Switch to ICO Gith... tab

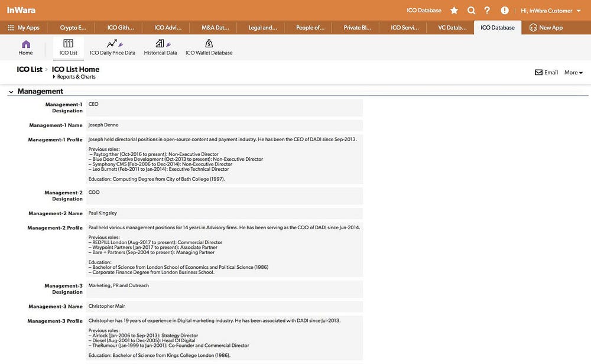(121, 28)
